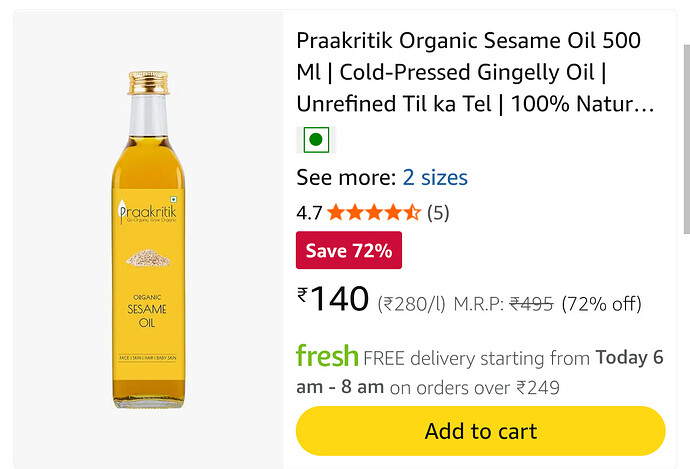Click the Praakritik logo on bottle label
Screen dimensions: 690x469
click(148, 214)
